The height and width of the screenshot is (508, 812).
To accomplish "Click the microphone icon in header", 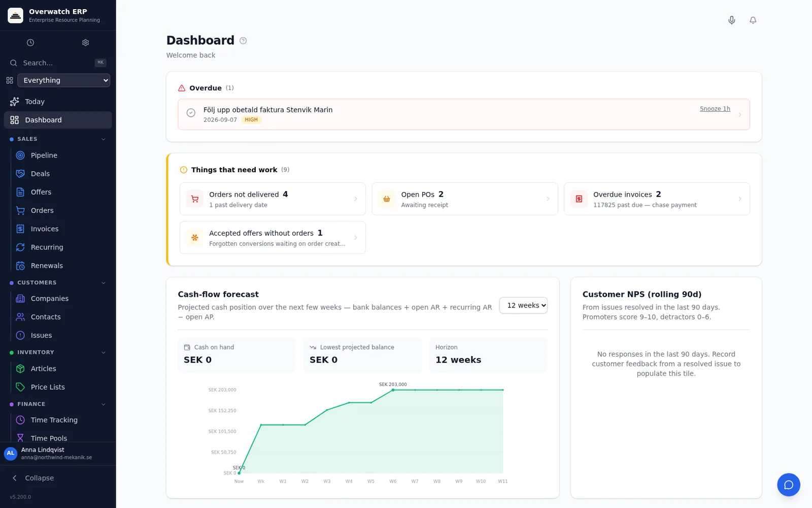I will pyautogui.click(x=732, y=20).
